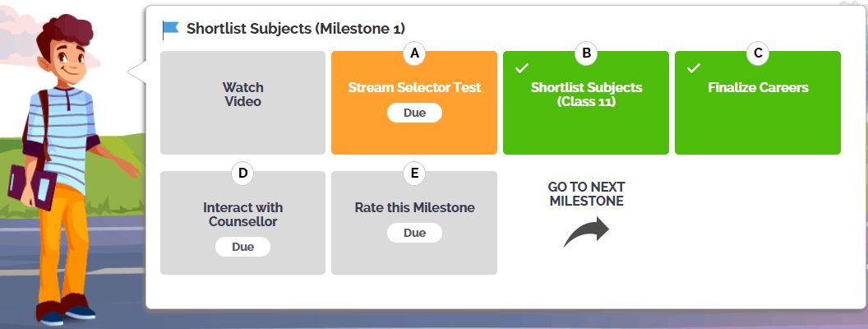Image resolution: width=868 pixels, height=329 pixels.
Task: Click the curved arrow next milestone icon
Action: tap(586, 232)
